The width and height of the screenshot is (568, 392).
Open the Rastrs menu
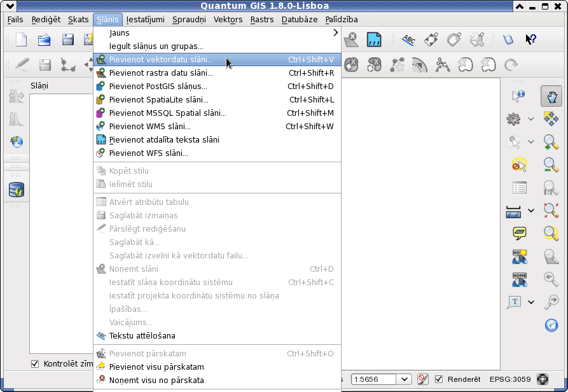pos(262,20)
